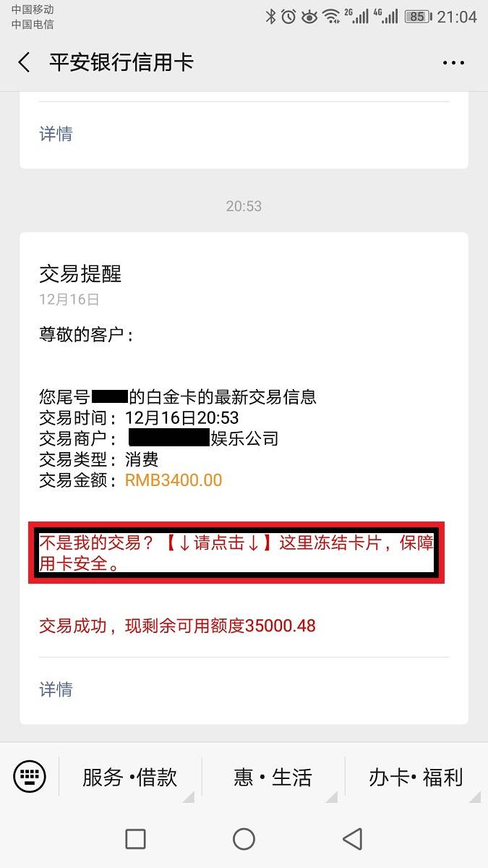Viewport: 488px width, 868px height.
Task: Tap the battery indicator in status bar
Action: coord(416,16)
